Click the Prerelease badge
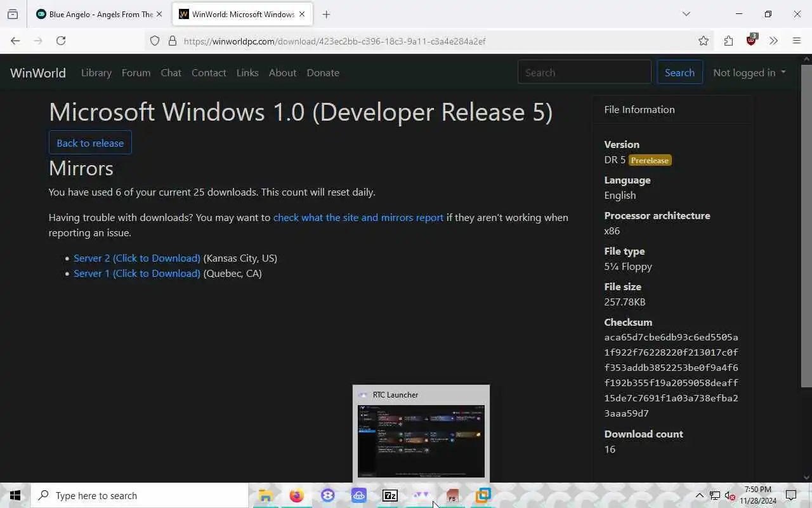 pyautogui.click(x=650, y=161)
